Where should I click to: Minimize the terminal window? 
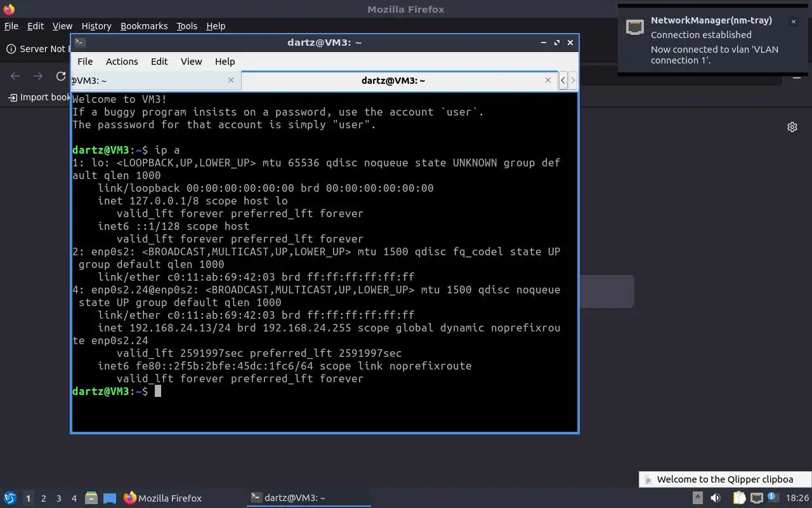click(x=544, y=43)
